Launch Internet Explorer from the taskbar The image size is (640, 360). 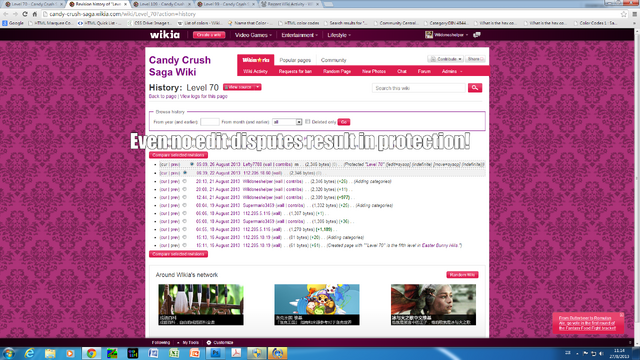[29, 353]
